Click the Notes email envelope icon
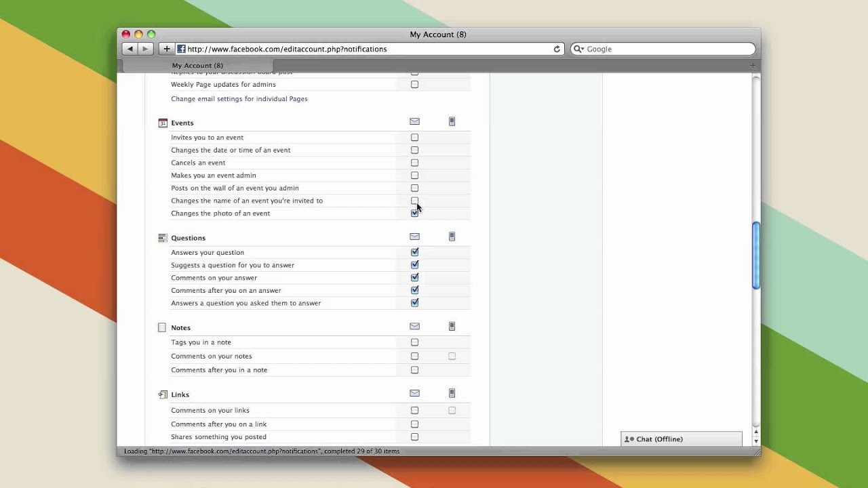Screen dimensions: 868x488 (x=414, y=326)
